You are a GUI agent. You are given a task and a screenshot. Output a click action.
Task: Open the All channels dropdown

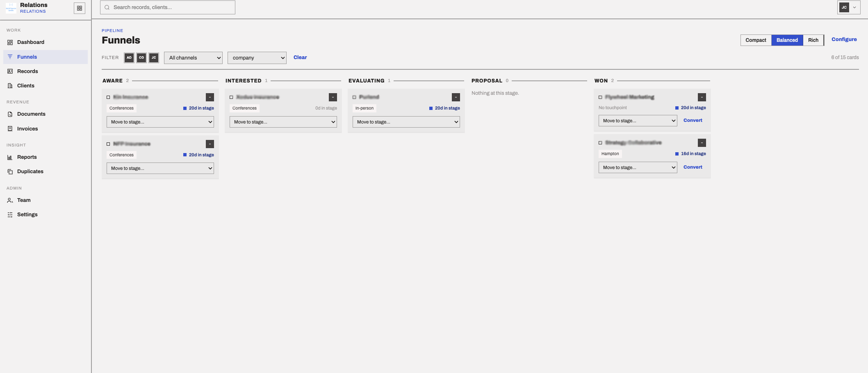[x=193, y=58]
